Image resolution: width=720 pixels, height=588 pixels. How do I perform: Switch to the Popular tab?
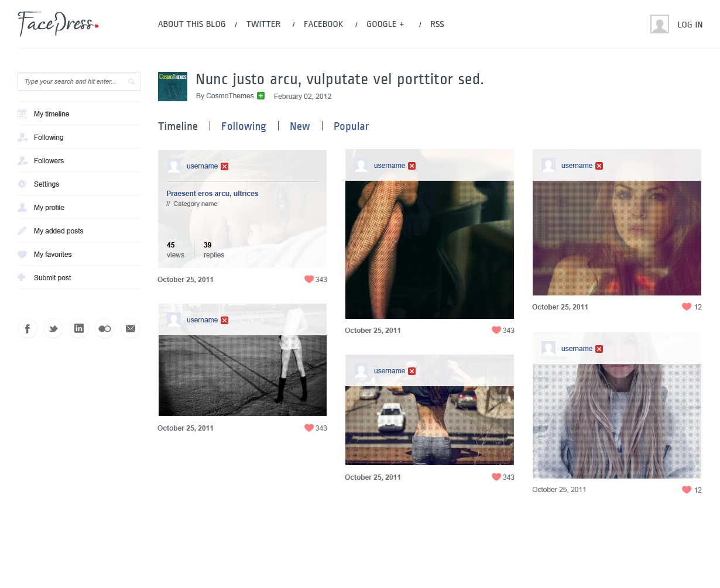click(351, 126)
